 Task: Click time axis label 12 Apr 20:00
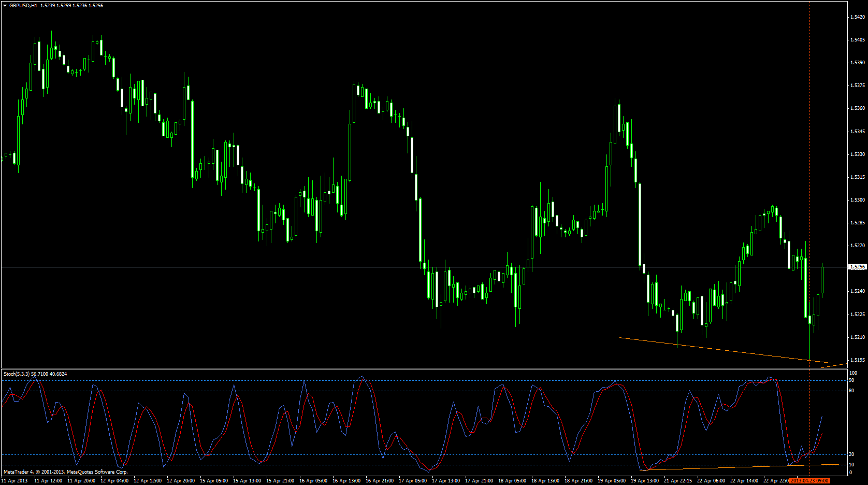coord(181,481)
